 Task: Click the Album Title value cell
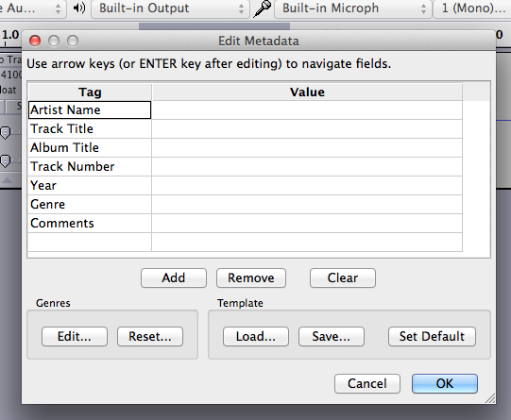coord(307,148)
